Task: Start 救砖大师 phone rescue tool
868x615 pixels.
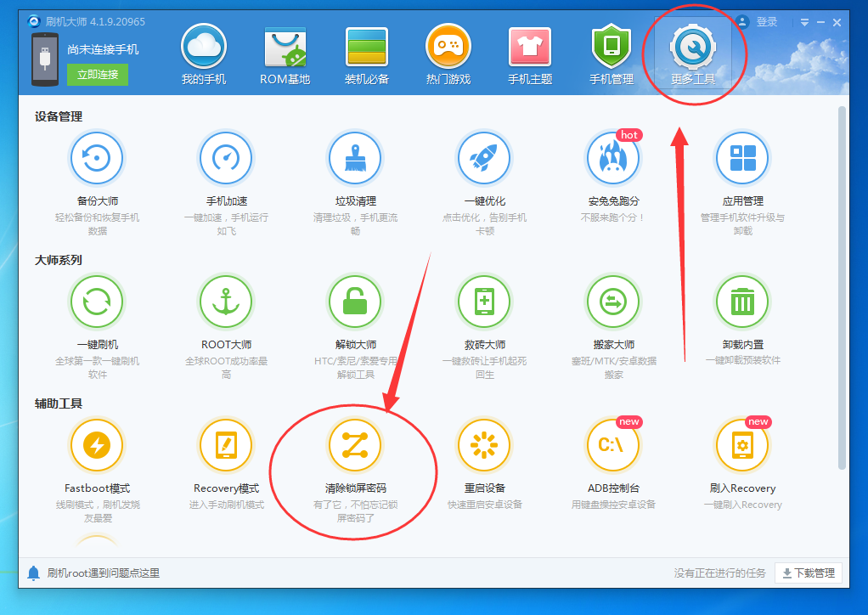Action: pos(483,302)
